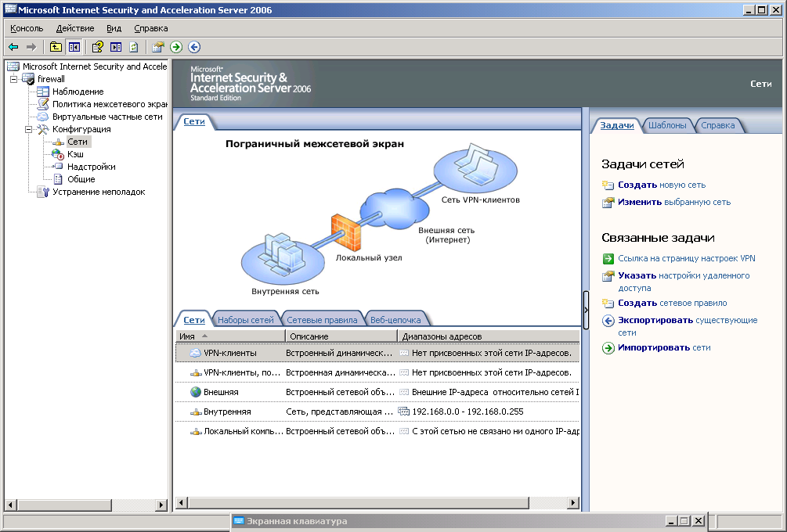Toggle the action pane toolbar button
Screen dimensions: 787x532
point(116,47)
